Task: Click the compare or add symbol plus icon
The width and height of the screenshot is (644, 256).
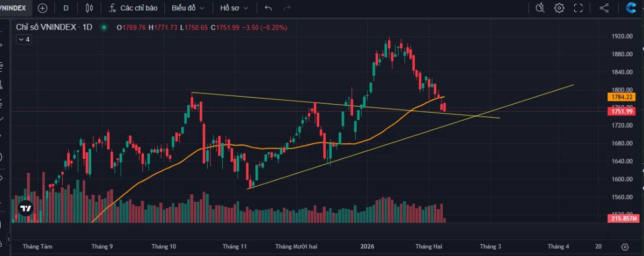Action: [43, 8]
